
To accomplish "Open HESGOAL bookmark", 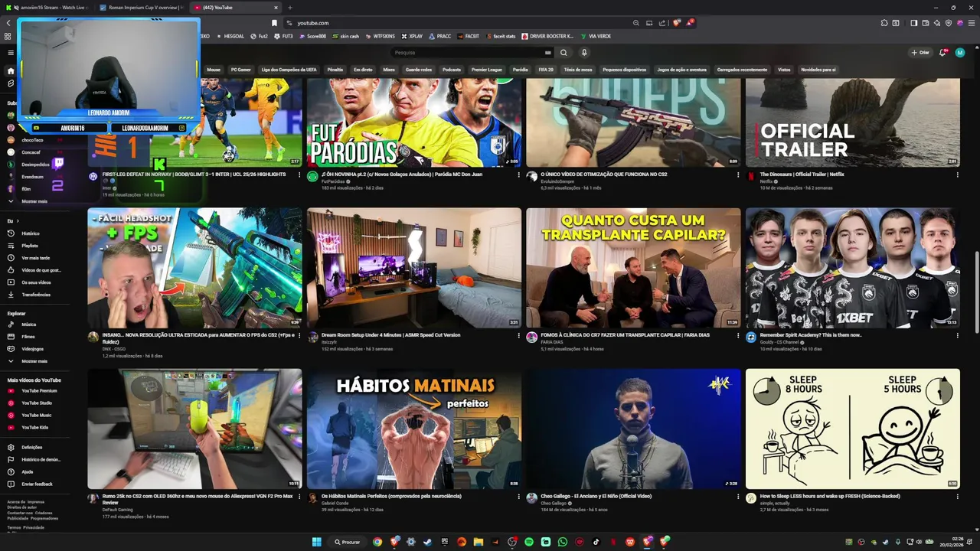I will [230, 36].
